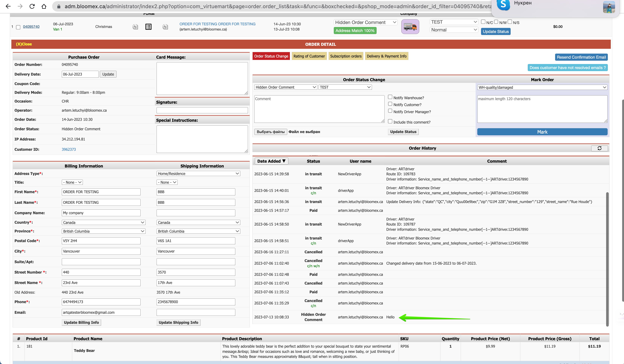Click Update Status button below Include this comment

point(403,132)
